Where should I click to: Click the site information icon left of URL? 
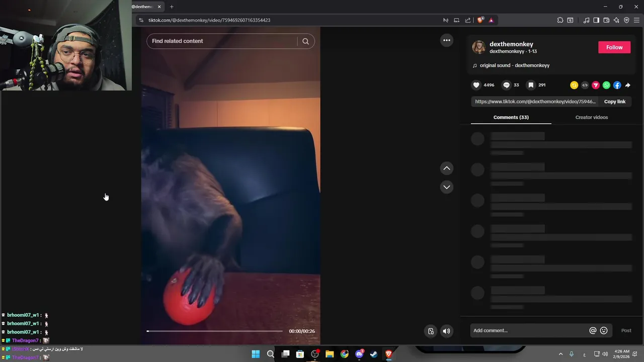coord(141,20)
